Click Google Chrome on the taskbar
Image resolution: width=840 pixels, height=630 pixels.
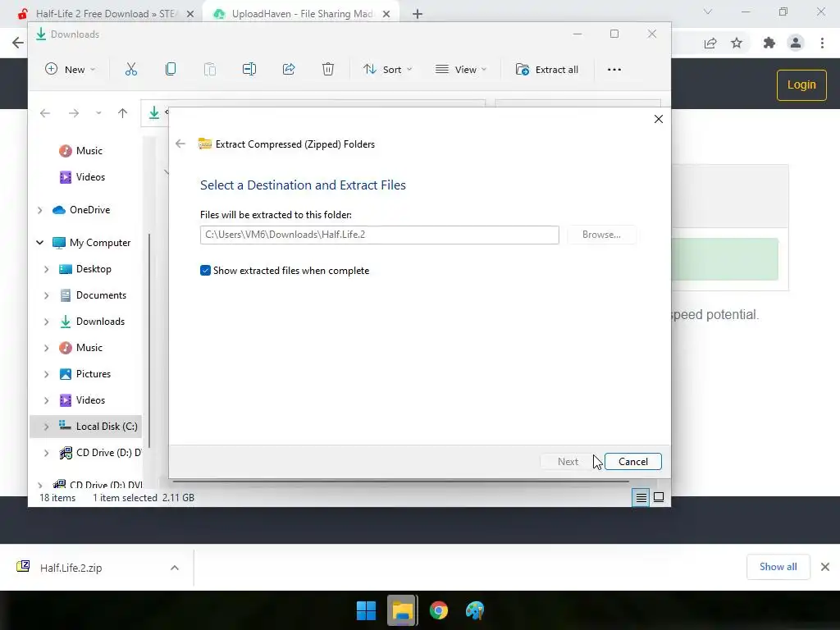pyautogui.click(x=439, y=610)
